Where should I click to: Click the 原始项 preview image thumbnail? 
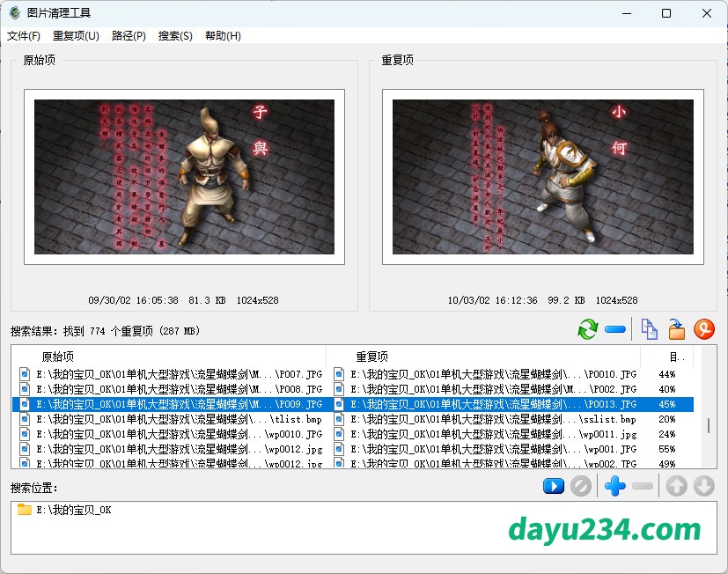pos(184,177)
